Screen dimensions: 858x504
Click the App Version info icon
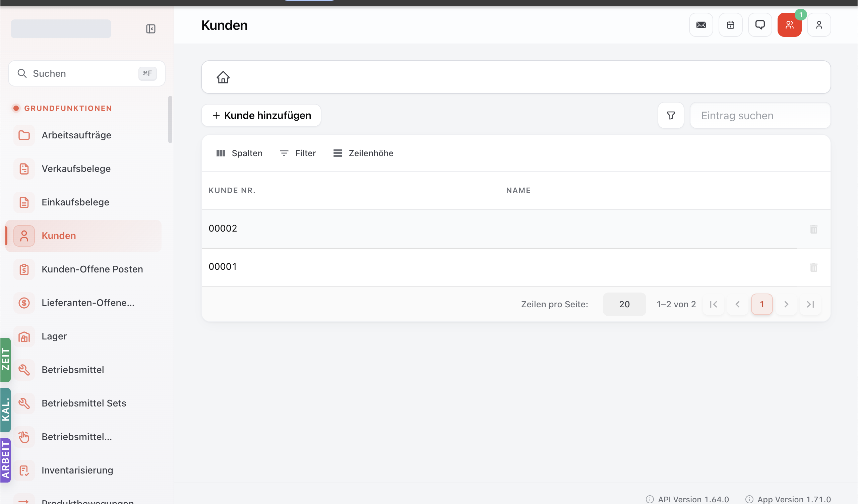(749, 499)
